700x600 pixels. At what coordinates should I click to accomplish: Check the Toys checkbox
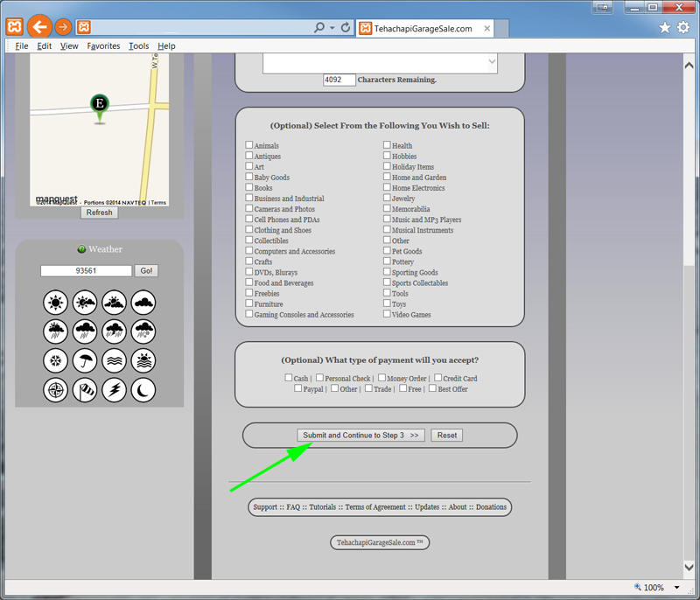coord(387,303)
